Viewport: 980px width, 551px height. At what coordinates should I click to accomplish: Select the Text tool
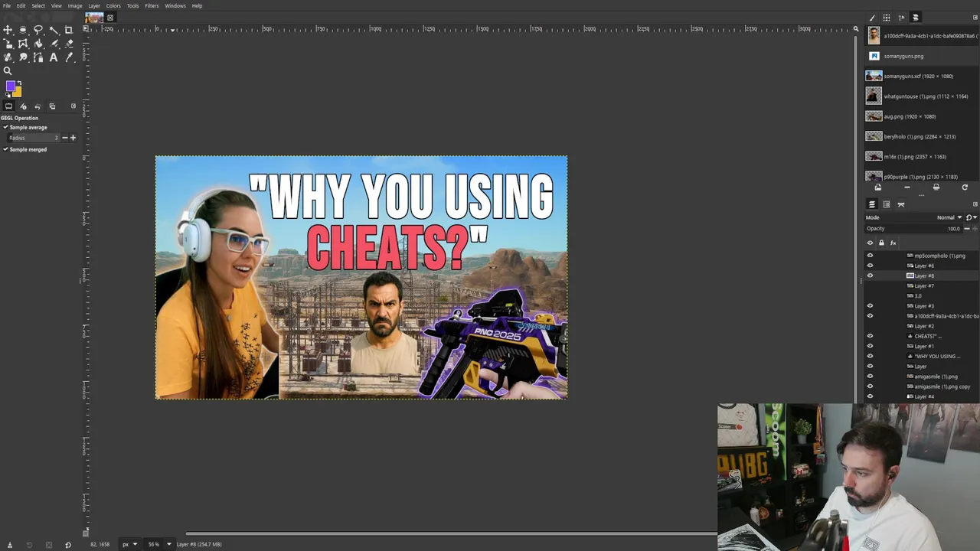(54, 57)
